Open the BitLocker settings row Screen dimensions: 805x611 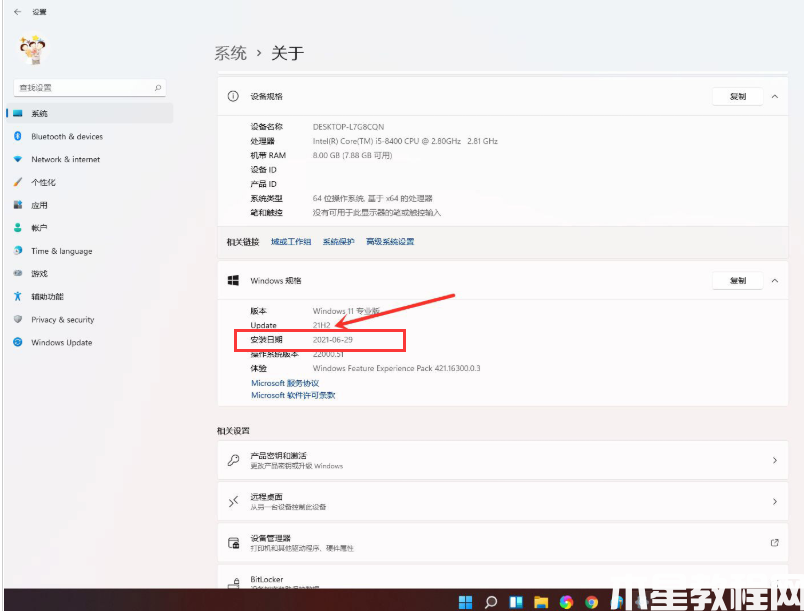click(503, 577)
